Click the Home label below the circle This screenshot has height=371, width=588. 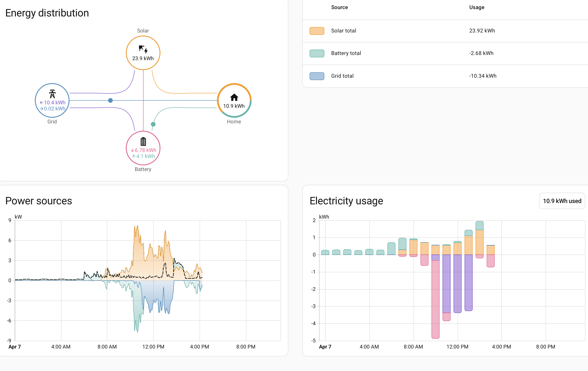(x=234, y=122)
